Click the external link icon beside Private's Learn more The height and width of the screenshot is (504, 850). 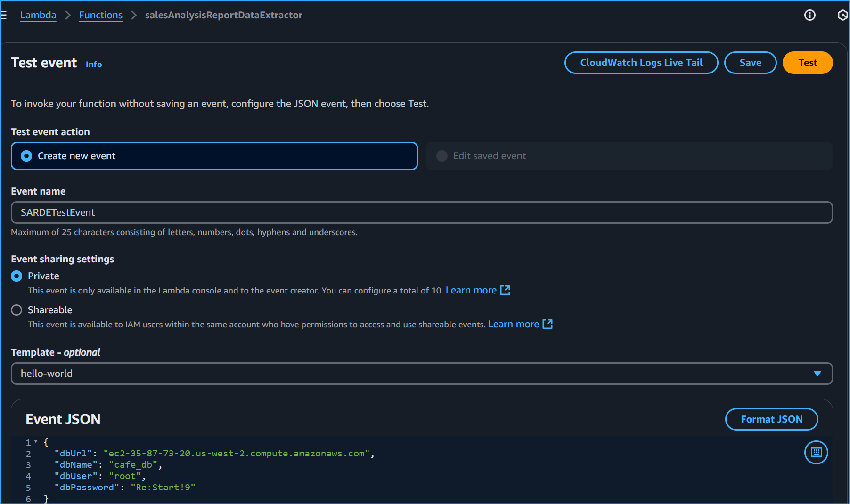(x=506, y=290)
